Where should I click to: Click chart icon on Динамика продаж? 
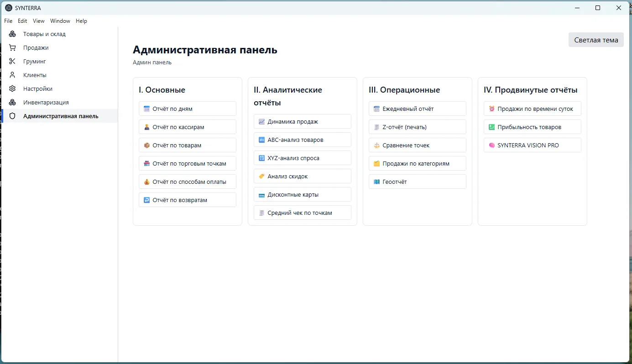click(261, 121)
